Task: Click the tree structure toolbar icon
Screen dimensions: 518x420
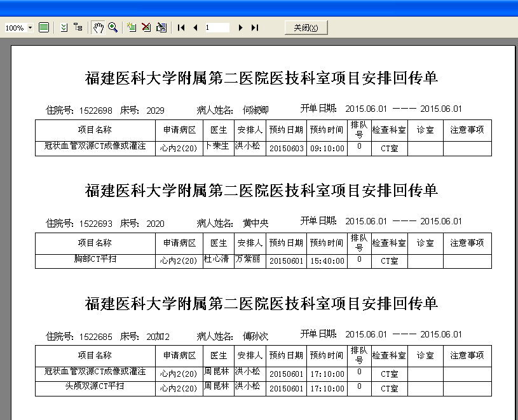Action: point(78,27)
